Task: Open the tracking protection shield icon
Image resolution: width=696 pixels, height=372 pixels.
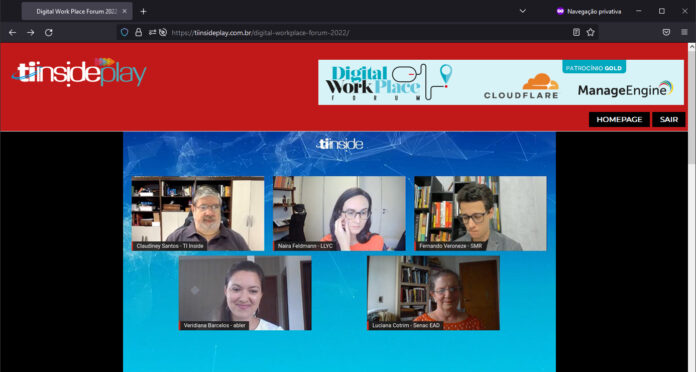Action: 125,32
